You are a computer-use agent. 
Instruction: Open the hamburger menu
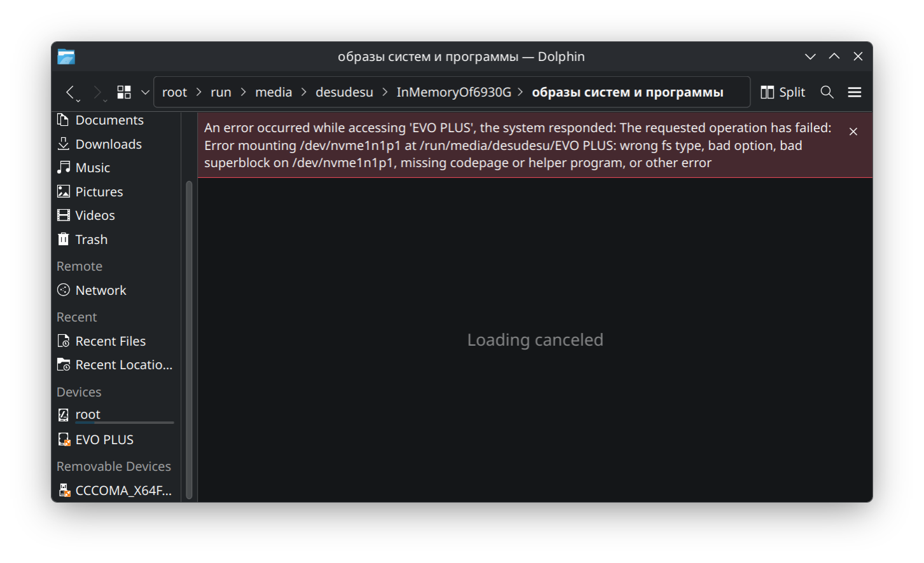(854, 92)
